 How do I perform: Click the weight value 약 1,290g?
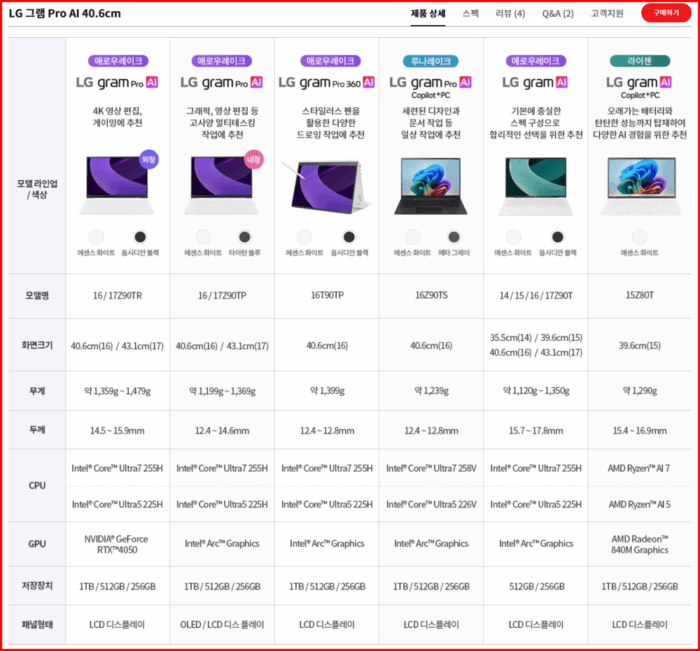point(640,391)
